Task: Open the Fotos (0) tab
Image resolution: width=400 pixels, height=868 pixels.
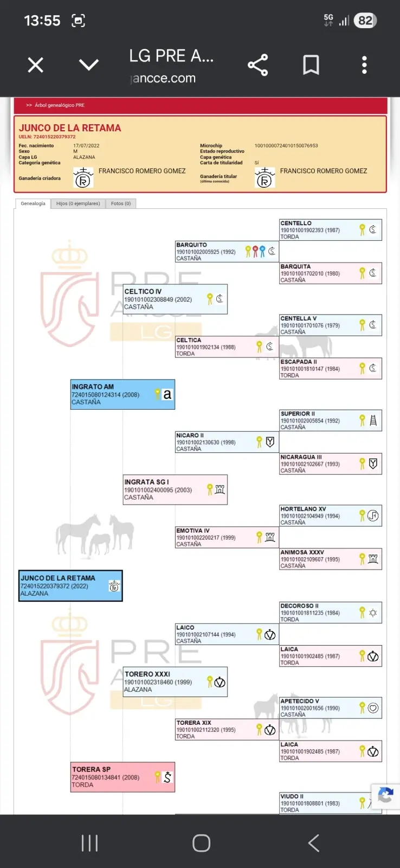Action: click(120, 203)
